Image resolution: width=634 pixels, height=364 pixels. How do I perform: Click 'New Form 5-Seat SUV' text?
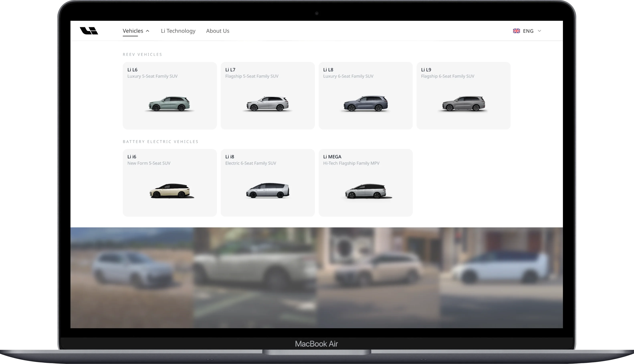click(x=149, y=163)
